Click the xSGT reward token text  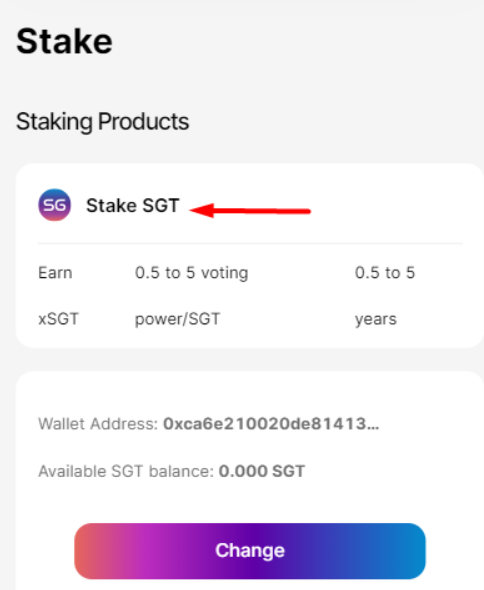[x=58, y=319]
